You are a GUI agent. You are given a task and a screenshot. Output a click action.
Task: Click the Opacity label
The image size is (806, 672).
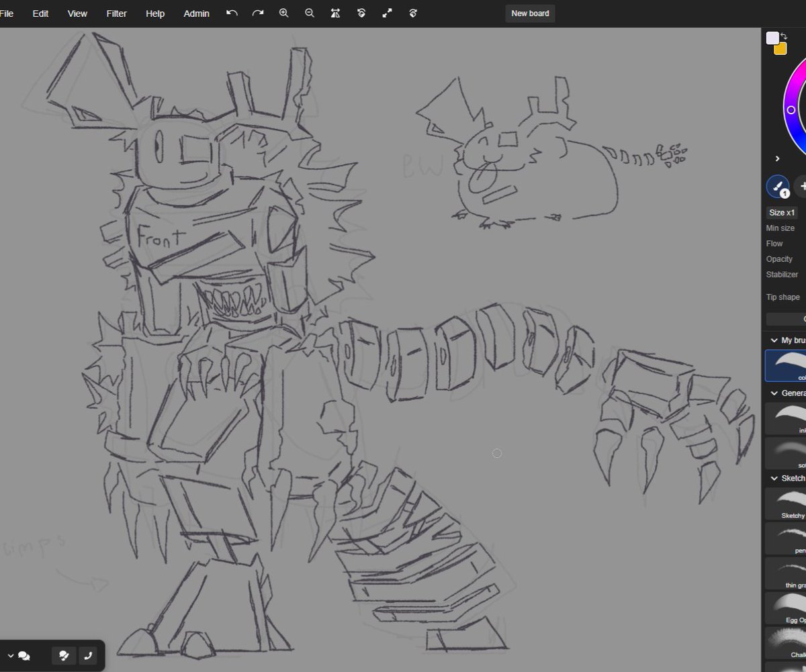point(779,259)
